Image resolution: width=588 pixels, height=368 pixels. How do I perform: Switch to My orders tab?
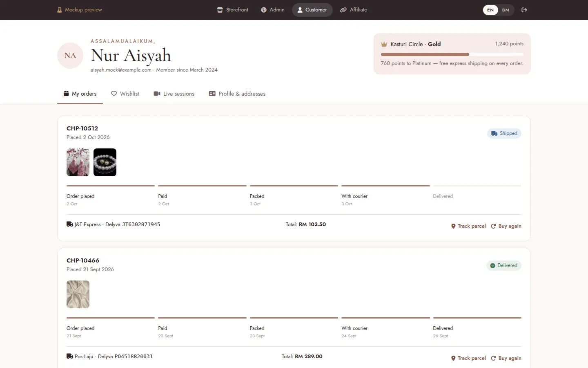tap(80, 94)
